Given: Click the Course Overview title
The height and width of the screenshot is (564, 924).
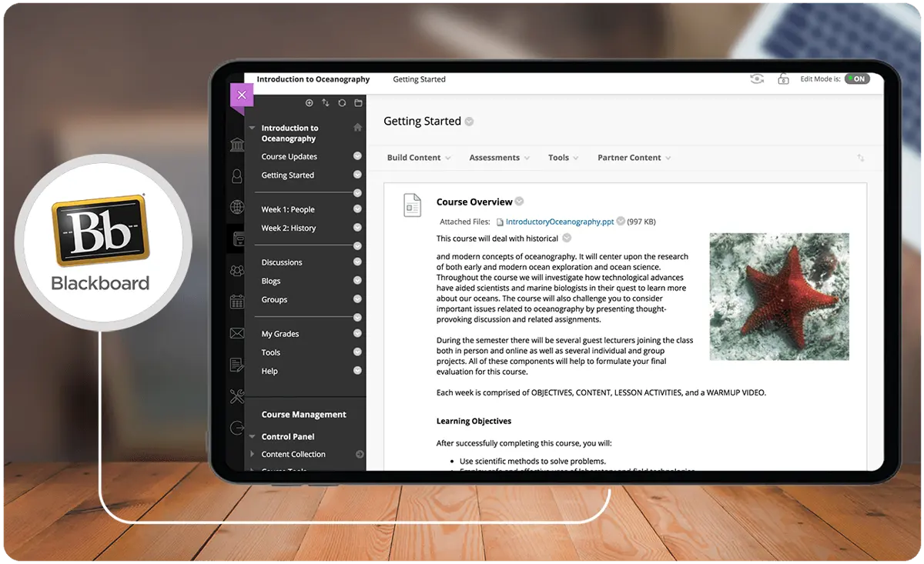Looking at the screenshot, I should [474, 202].
